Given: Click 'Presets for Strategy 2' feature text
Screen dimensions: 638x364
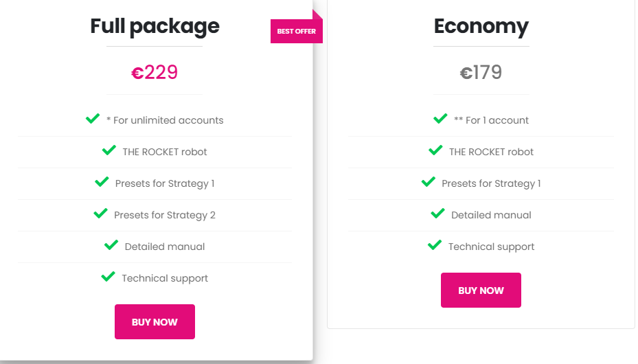Looking at the screenshot, I should coord(165,215).
